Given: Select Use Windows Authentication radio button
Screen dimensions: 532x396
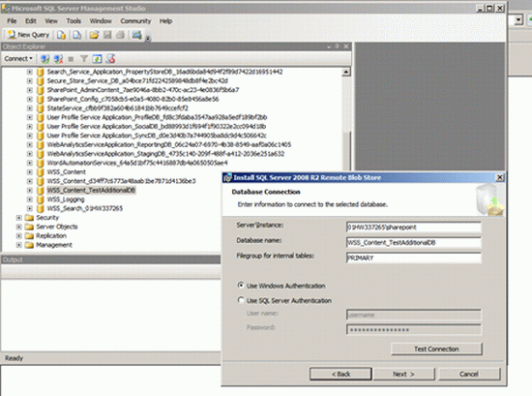Looking at the screenshot, I should pos(241,286).
